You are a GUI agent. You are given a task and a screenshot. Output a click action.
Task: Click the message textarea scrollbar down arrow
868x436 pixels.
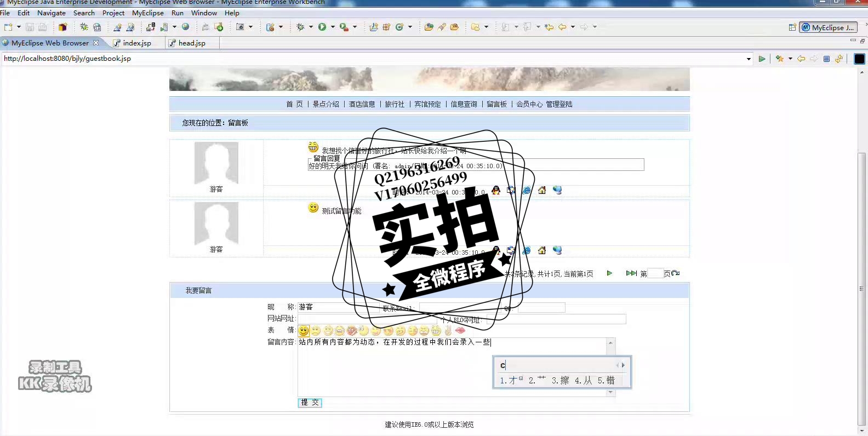coord(611,393)
